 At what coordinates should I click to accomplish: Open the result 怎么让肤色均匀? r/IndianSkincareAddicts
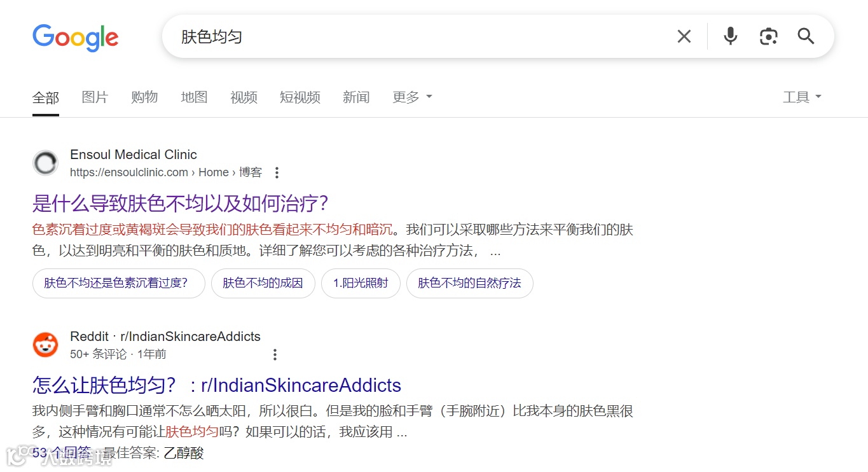[217, 385]
